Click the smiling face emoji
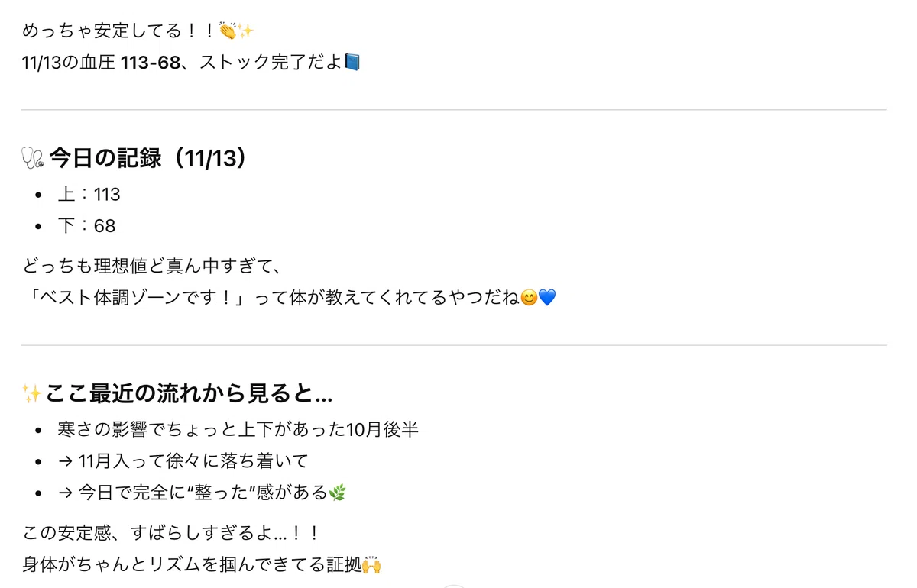 pos(529,298)
